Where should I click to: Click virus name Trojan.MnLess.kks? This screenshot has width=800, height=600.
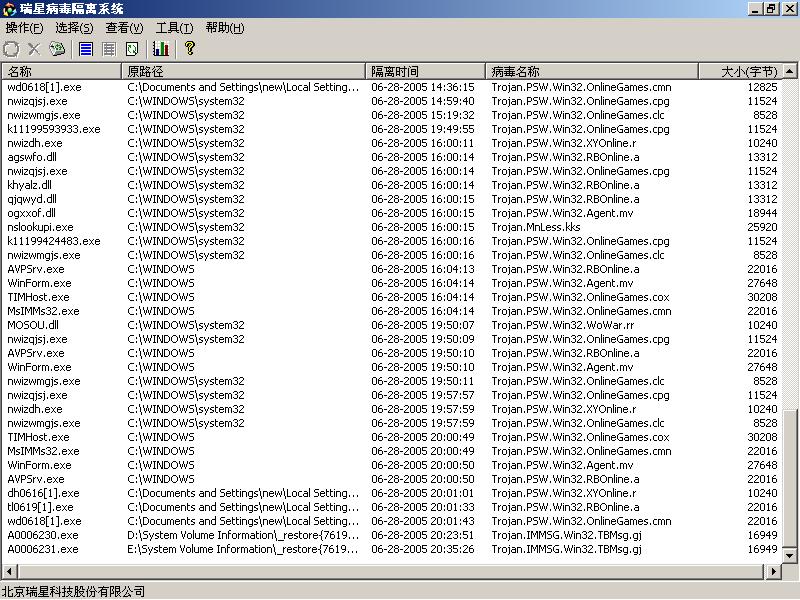coord(536,227)
